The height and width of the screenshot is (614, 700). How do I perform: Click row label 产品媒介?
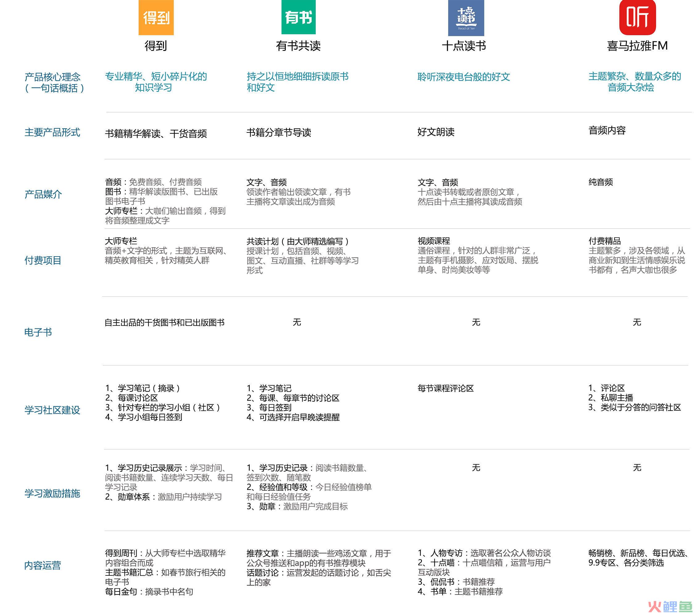point(43,194)
